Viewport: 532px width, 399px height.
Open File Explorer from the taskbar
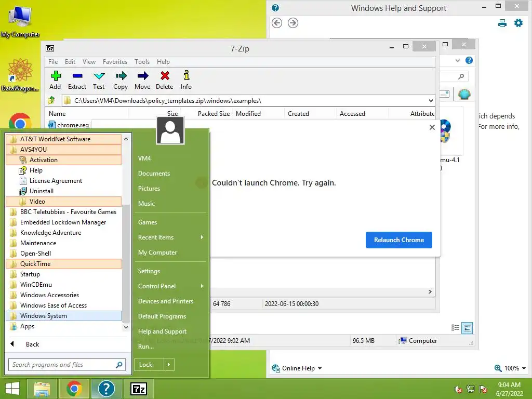(x=42, y=389)
